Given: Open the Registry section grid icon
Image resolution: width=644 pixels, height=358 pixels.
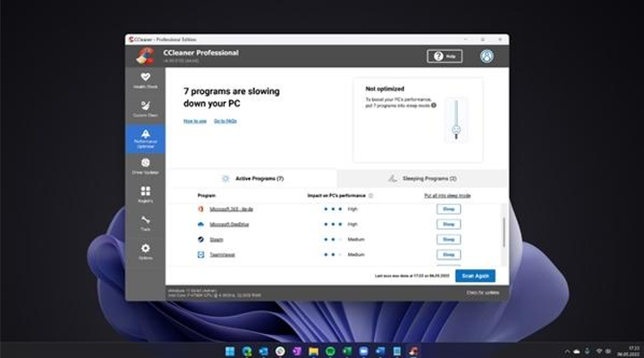Looking at the screenshot, I should tap(146, 192).
